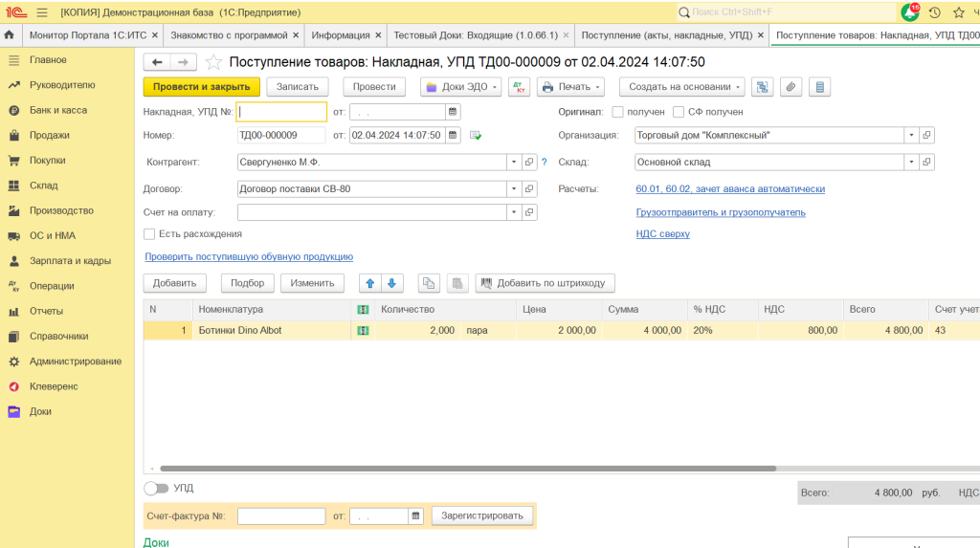The width and height of the screenshot is (980, 548).
Task: Click the Добавить по штрихкоду button
Action: [x=545, y=283]
